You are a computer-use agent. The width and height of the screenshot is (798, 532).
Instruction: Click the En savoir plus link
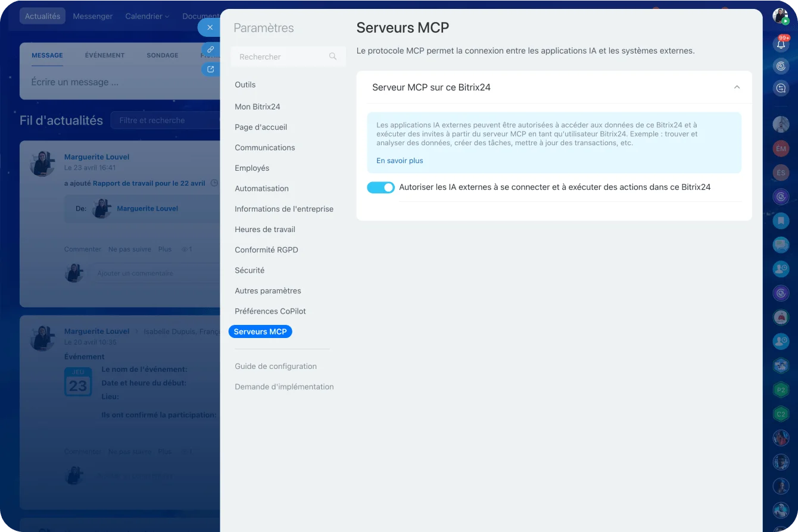(400, 161)
